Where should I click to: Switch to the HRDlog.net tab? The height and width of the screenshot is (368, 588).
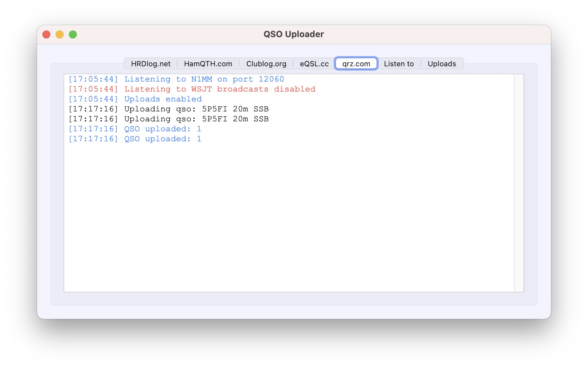(151, 64)
